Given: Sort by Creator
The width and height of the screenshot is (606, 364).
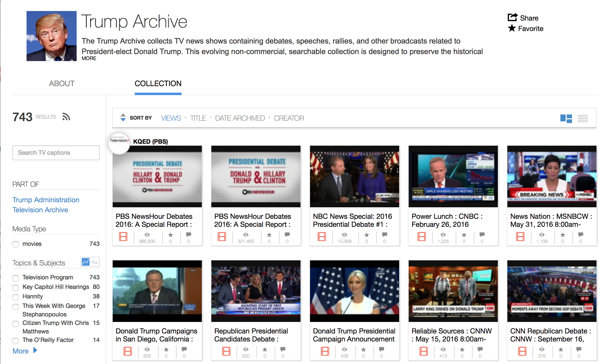Looking at the screenshot, I should pyautogui.click(x=289, y=118).
